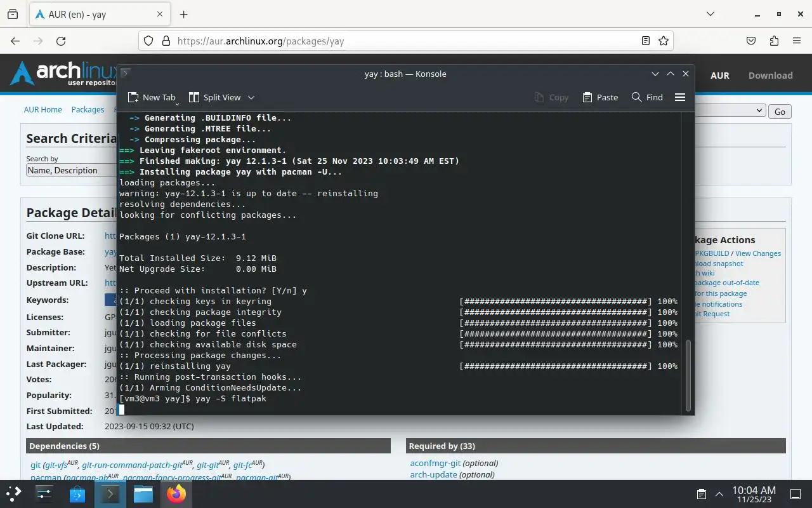Image resolution: width=812 pixels, height=508 pixels.
Task: Open Find in Konsole toolbar
Action: [647, 97]
